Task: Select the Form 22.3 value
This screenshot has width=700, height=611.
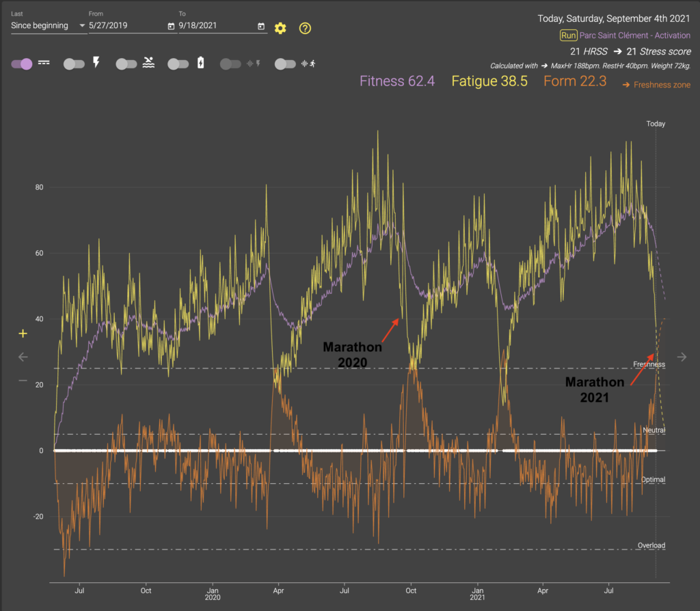Action: [x=575, y=81]
